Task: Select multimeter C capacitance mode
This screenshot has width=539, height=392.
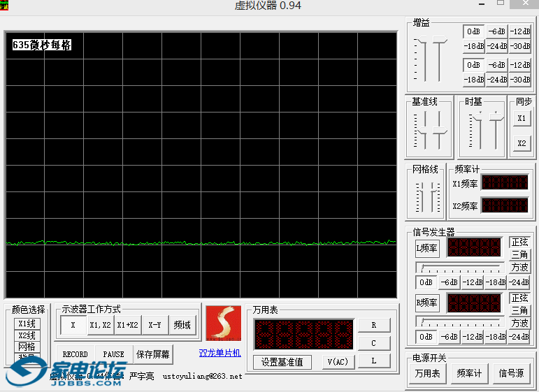Action: pyautogui.click(x=374, y=343)
